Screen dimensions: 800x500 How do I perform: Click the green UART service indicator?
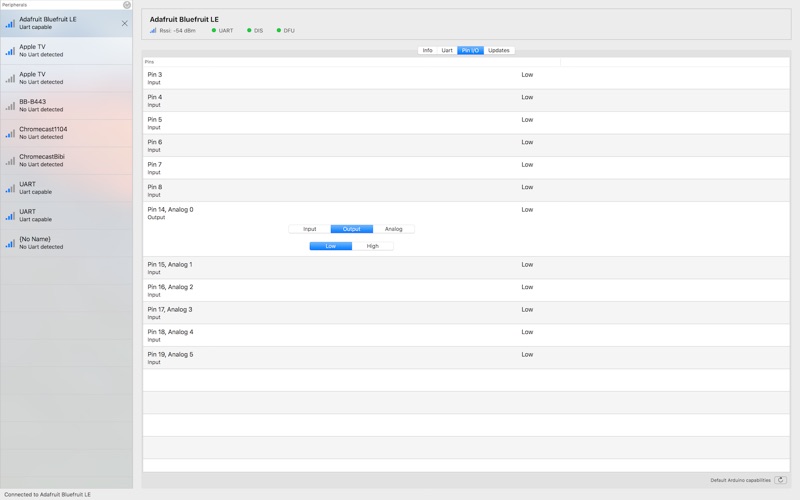(214, 31)
